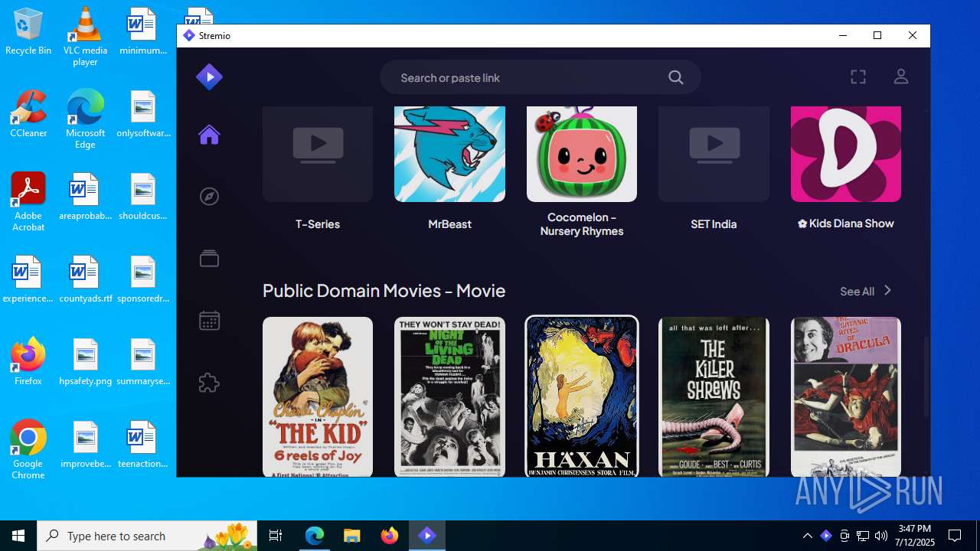Toggle fullscreen mode icon
Viewport: 980px width, 551px height.
pyautogui.click(x=858, y=77)
